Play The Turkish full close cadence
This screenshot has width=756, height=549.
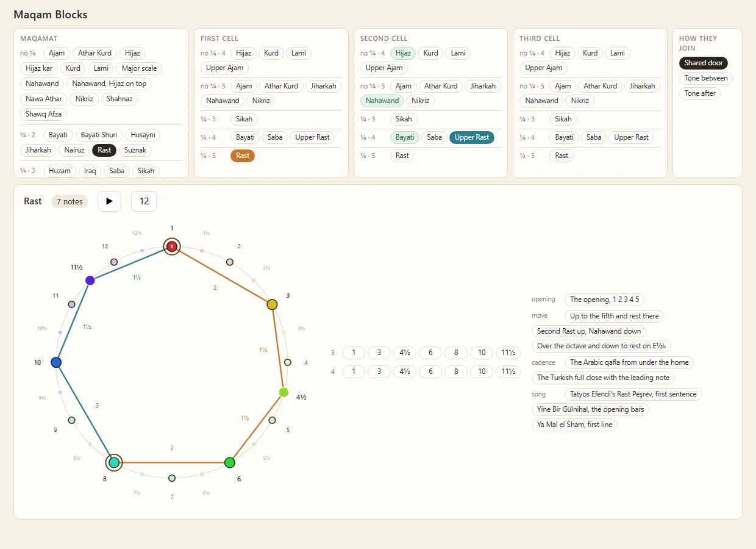(604, 378)
